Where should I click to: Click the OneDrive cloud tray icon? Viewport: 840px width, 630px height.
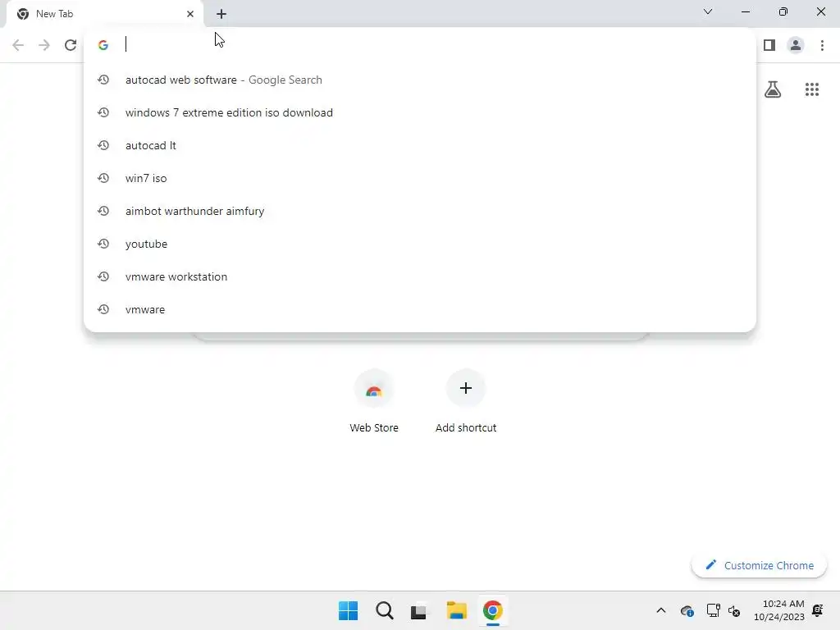(687, 610)
